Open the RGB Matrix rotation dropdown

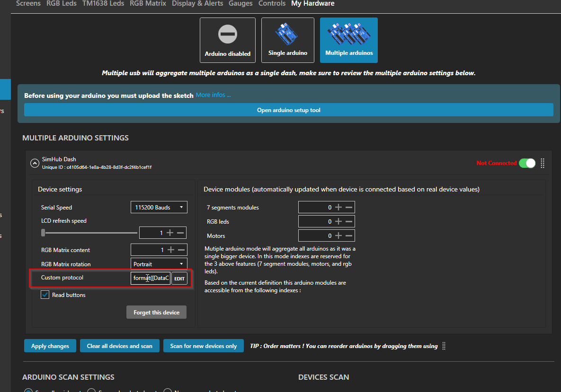tap(159, 263)
